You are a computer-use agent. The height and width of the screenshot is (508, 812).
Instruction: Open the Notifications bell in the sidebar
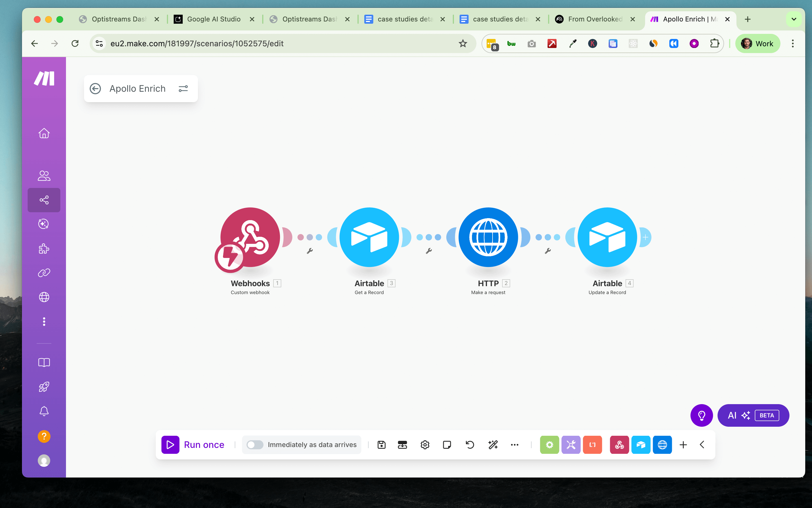[x=44, y=411]
